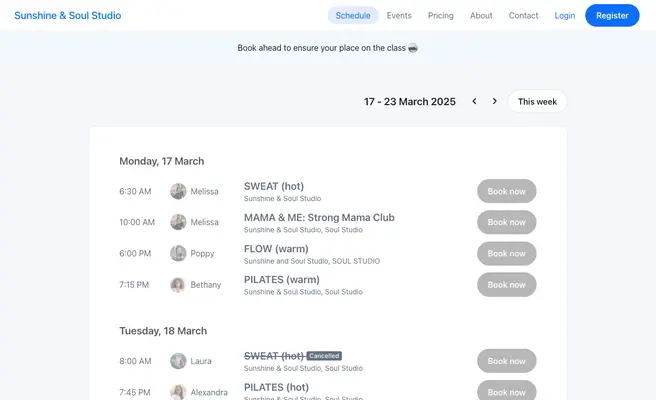Click the 7:15 PM time entry
Screen dimensions: 656x400
pyautogui.click(x=134, y=285)
